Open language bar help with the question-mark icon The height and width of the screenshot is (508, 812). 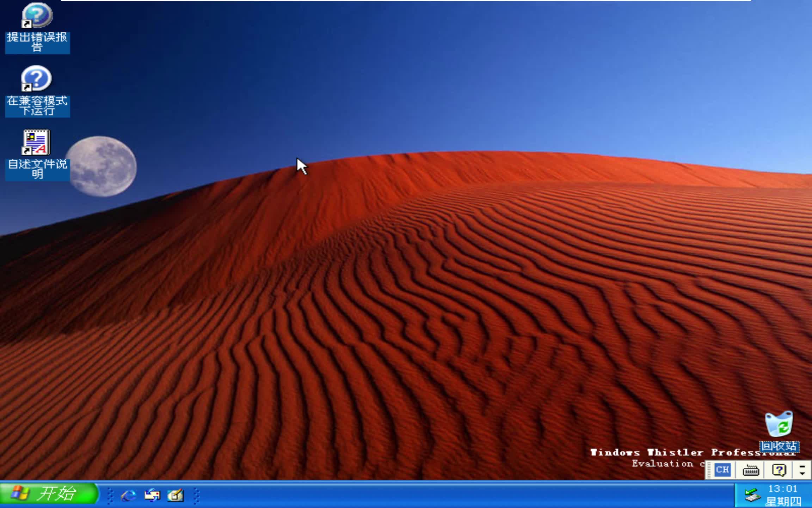click(x=779, y=470)
